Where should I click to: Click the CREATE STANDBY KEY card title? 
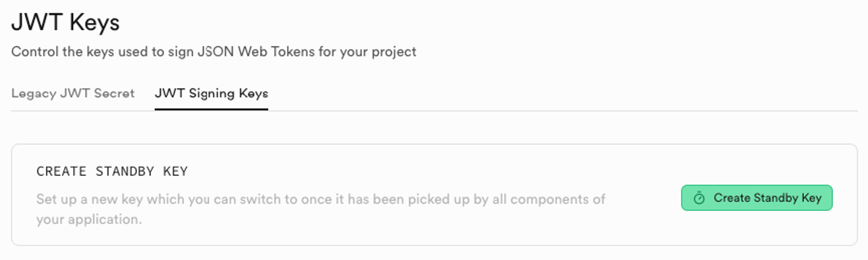pos(112,171)
